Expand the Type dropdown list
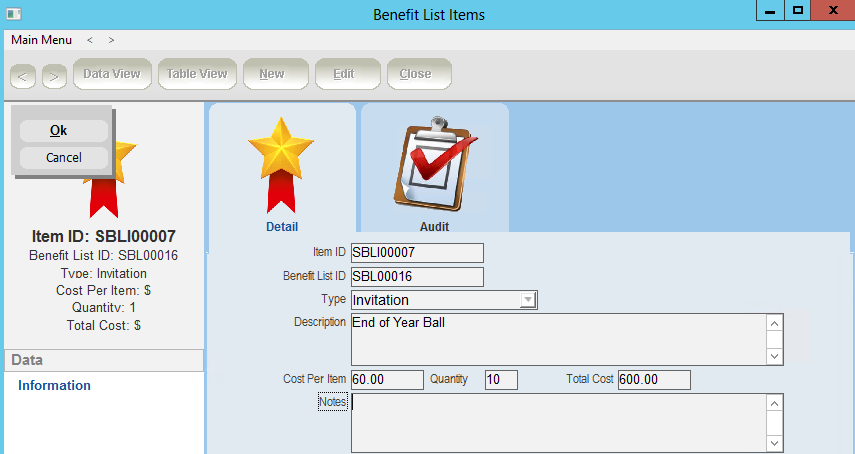This screenshot has height=454, width=855. tap(528, 300)
